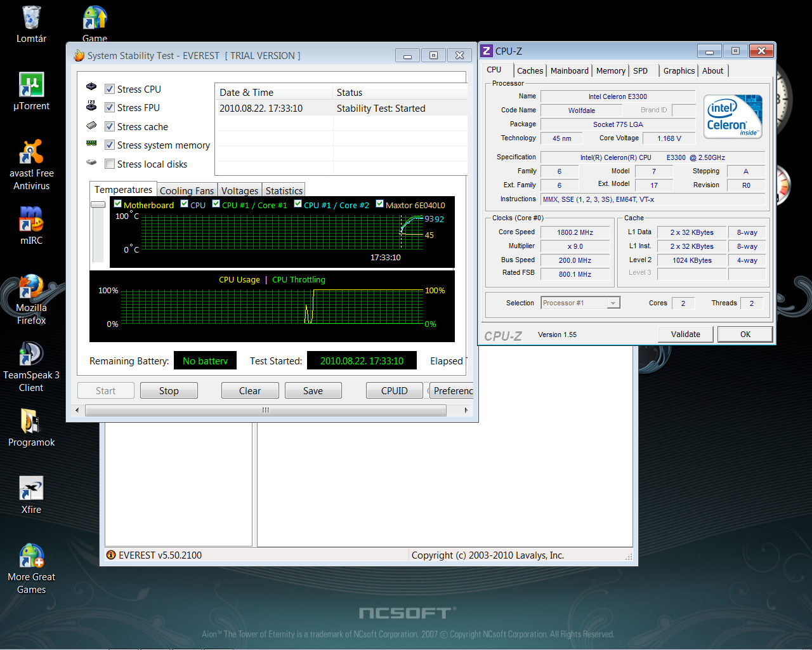Click the Name field 'Intel Celeron E3300'
812x650 pixels.
[x=618, y=96]
